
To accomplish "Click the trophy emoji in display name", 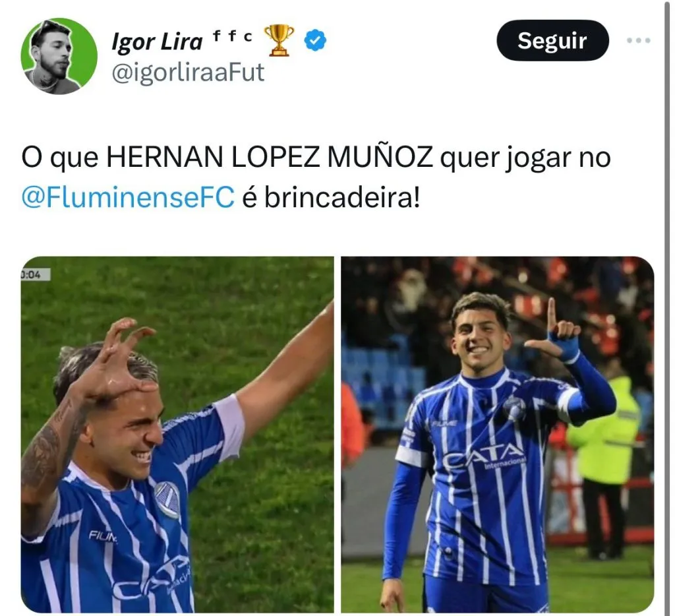I will [x=279, y=40].
